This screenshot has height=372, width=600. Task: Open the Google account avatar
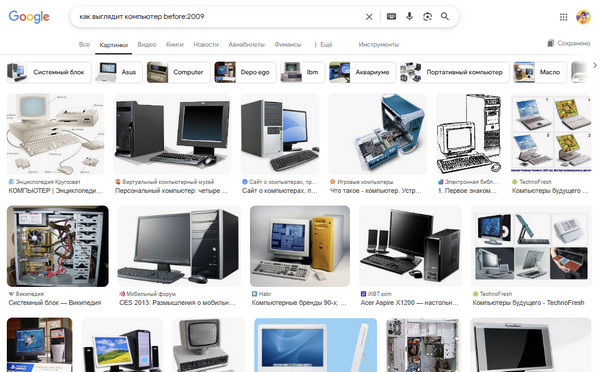(583, 17)
